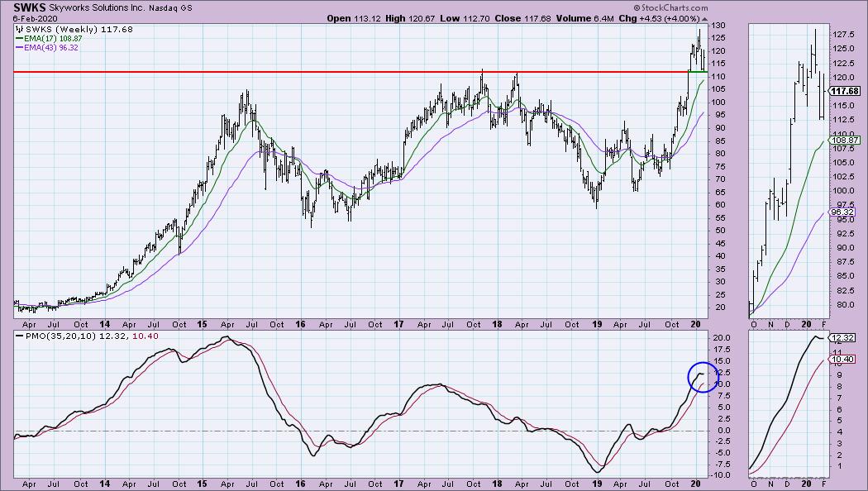Click the 102.5 label on the zoom panel axis
The height and width of the screenshot is (491, 868).
[x=844, y=177]
